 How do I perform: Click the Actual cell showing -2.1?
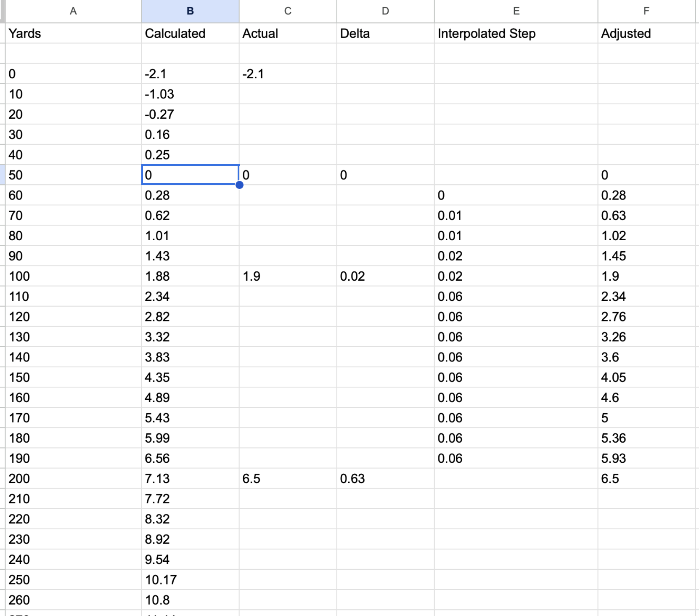[x=288, y=74]
